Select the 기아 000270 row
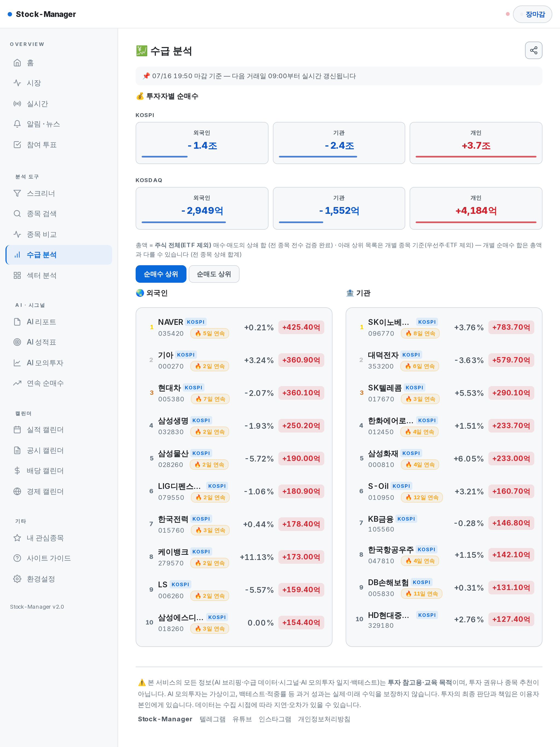Viewport: 560px width, 747px height. coord(234,360)
